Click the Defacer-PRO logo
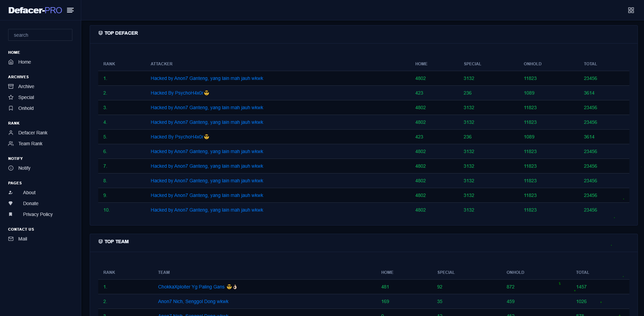 point(35,10)
